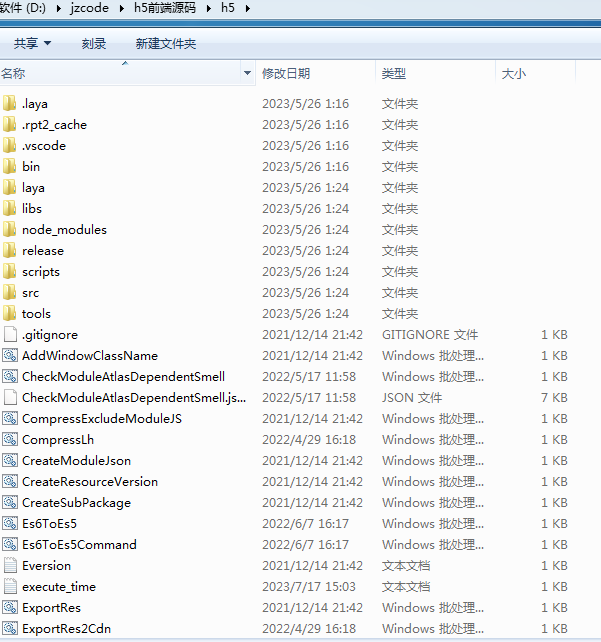
Task: Select the AddWindowClassName file name
Action: tap(90, 355)
